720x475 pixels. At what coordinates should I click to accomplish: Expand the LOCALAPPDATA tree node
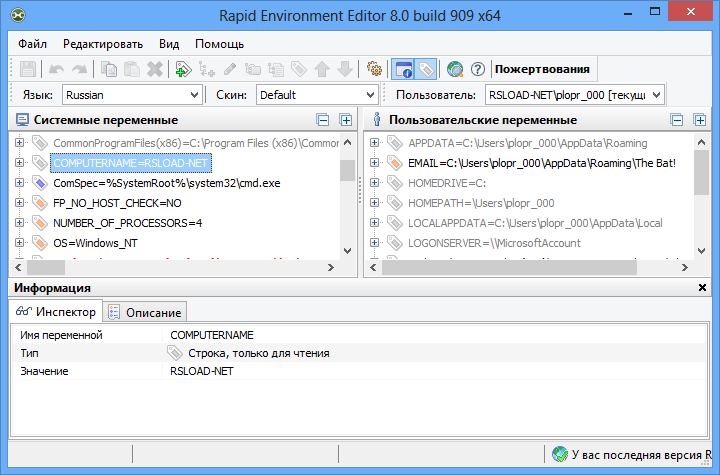pos(374,223)
